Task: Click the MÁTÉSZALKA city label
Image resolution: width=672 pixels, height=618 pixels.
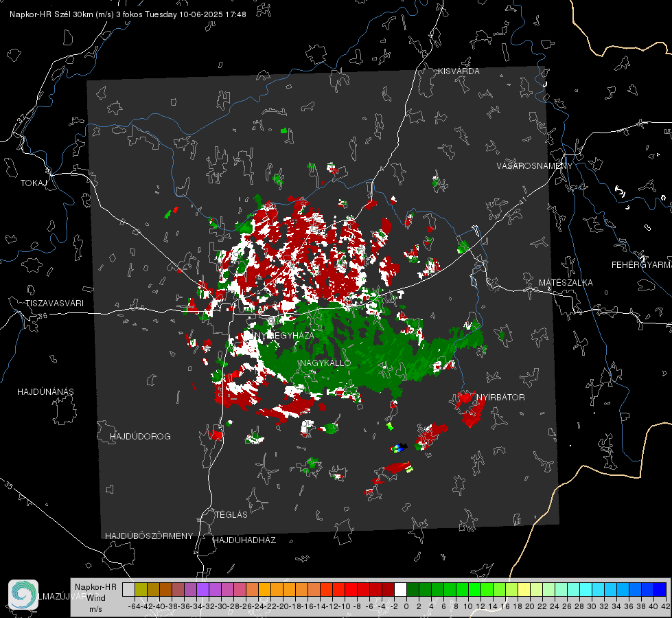Action: [566, 283]
